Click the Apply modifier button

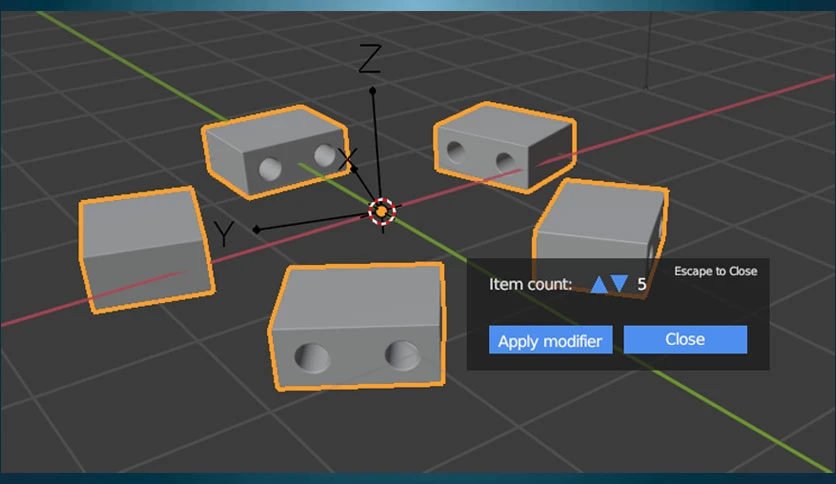point(550,340)
